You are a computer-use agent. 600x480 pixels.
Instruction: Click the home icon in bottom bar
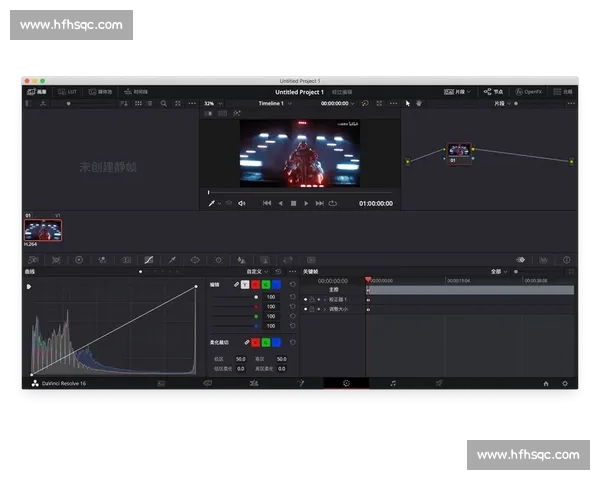[x=546, y=384]
